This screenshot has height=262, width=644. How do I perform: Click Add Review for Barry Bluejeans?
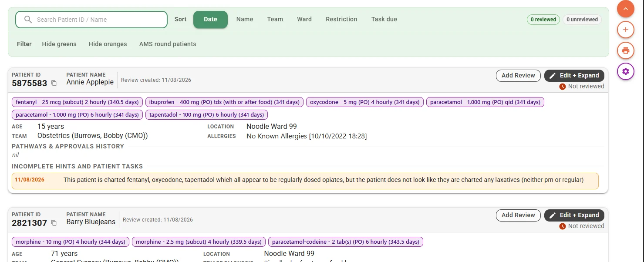coord(518,215)
